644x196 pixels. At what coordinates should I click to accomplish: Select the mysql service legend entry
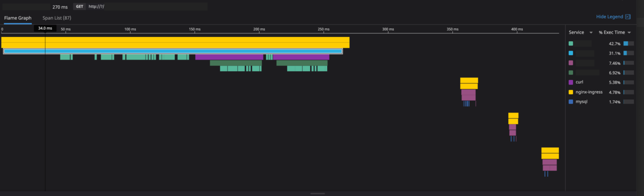602,101
